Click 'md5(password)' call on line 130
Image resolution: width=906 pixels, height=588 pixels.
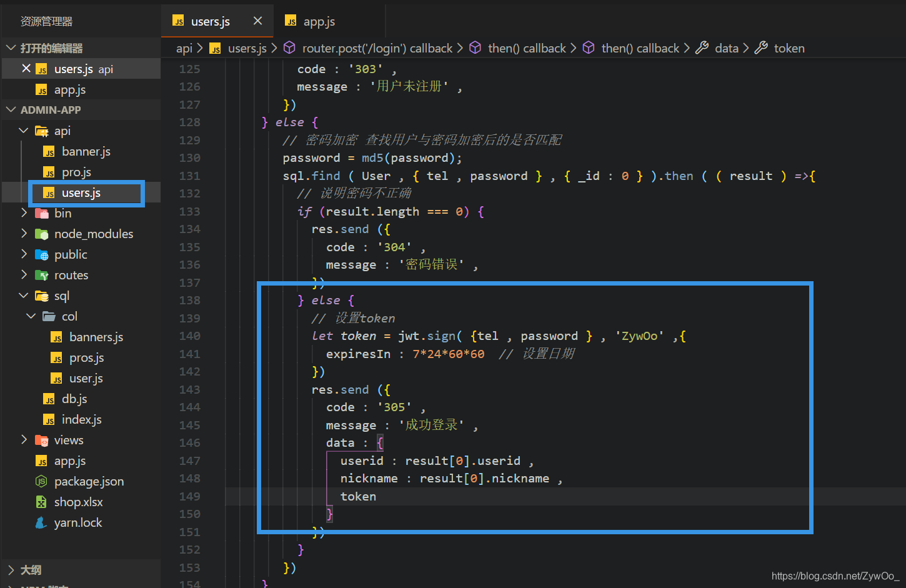click(409, 158)
